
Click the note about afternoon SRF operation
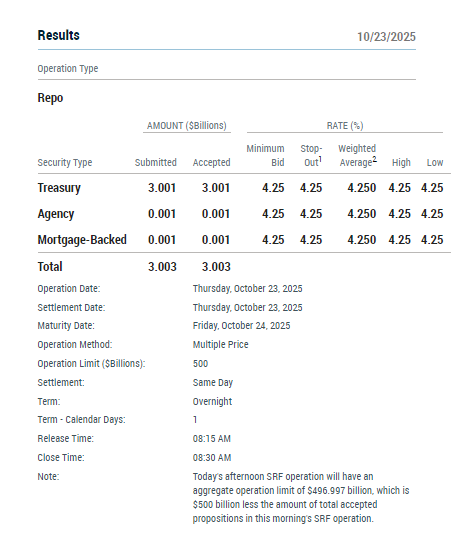(301, 497)
